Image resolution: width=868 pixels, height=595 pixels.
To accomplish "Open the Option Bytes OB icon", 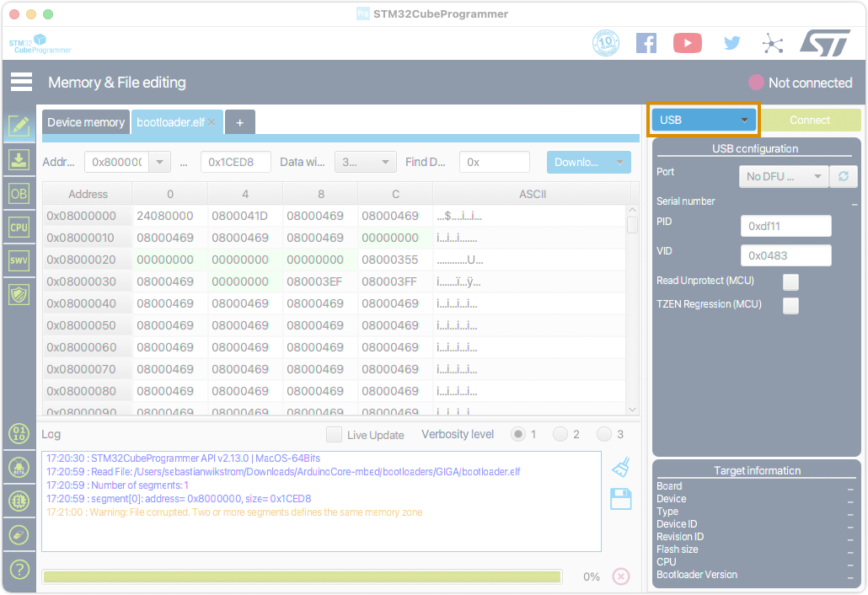I will (19, 194).
